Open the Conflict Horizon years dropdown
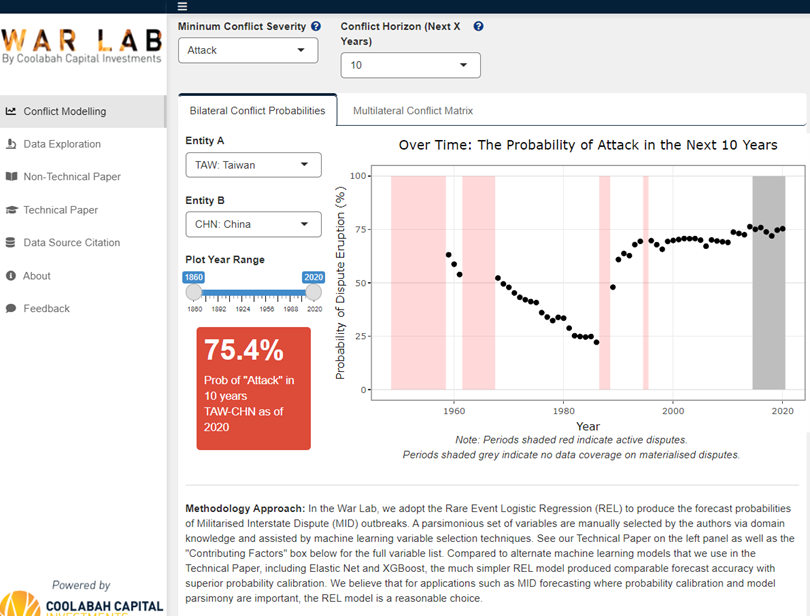810x616 pixels. [410, 65]
